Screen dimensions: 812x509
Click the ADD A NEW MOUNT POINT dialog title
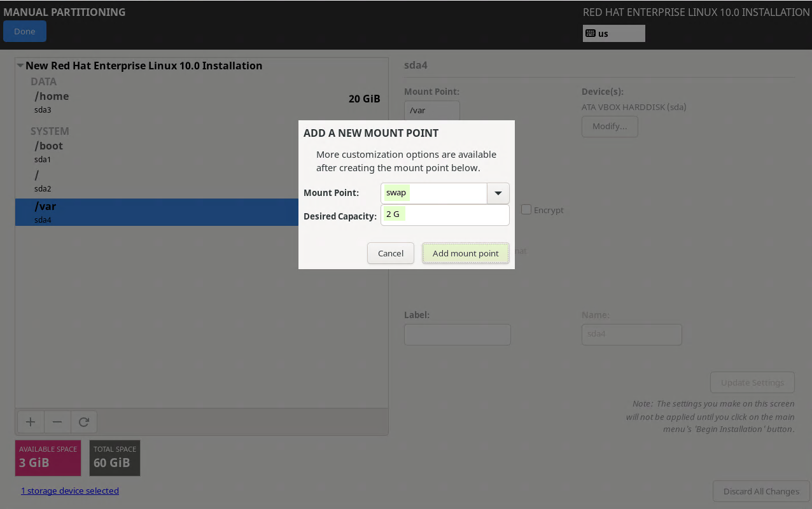pos(371,133)
